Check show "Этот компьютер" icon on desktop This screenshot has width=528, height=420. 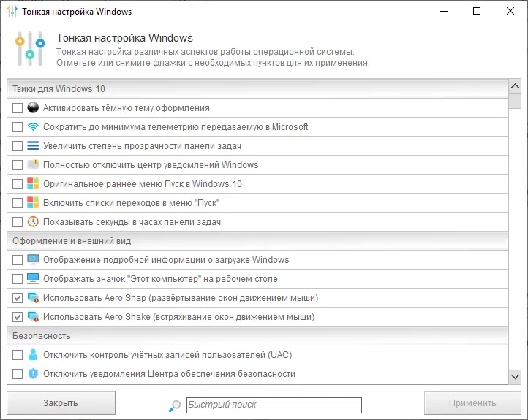pyautogui.click(x=18, y=279)
